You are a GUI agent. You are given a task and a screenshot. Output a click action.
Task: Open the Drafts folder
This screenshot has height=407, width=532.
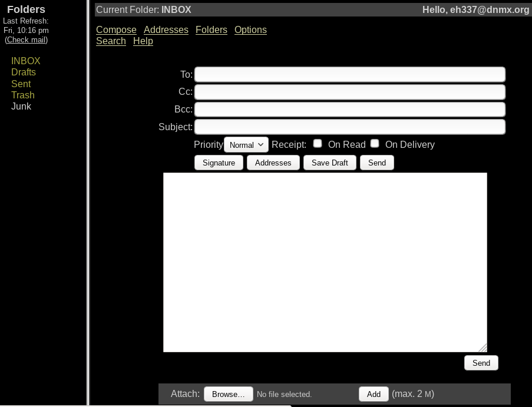pyautogui.click(x=24, y=72)
